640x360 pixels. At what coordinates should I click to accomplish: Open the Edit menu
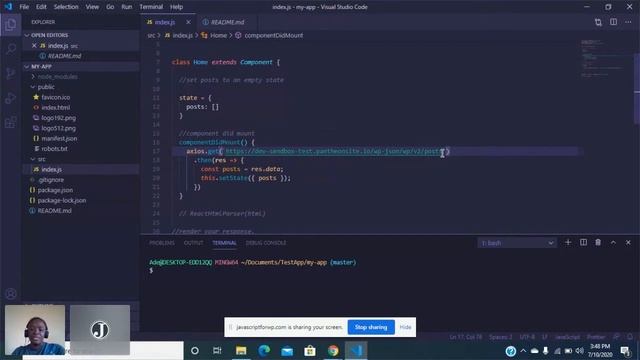41,7
